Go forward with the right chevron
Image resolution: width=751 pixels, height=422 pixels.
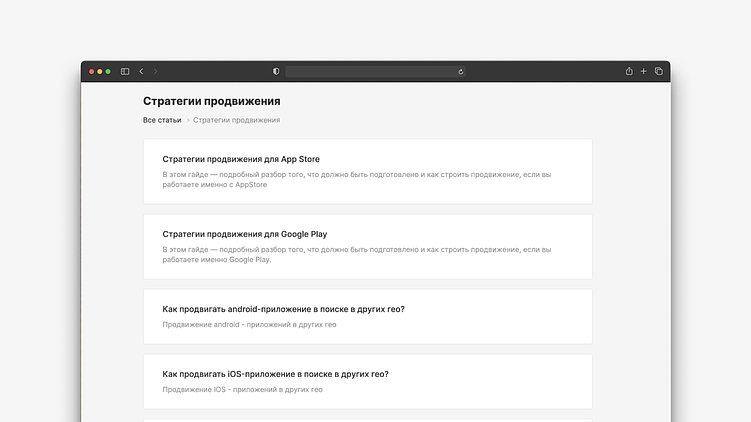click(156, 71)
